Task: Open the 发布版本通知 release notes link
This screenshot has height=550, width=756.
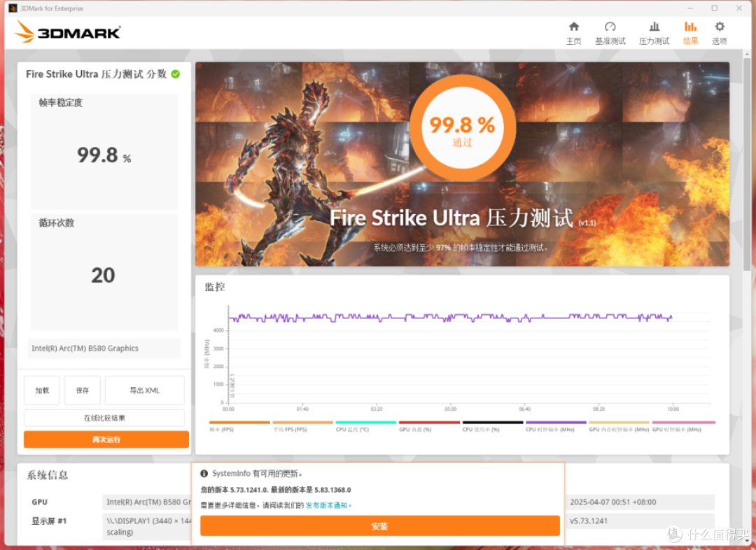Action: (326, 505)
